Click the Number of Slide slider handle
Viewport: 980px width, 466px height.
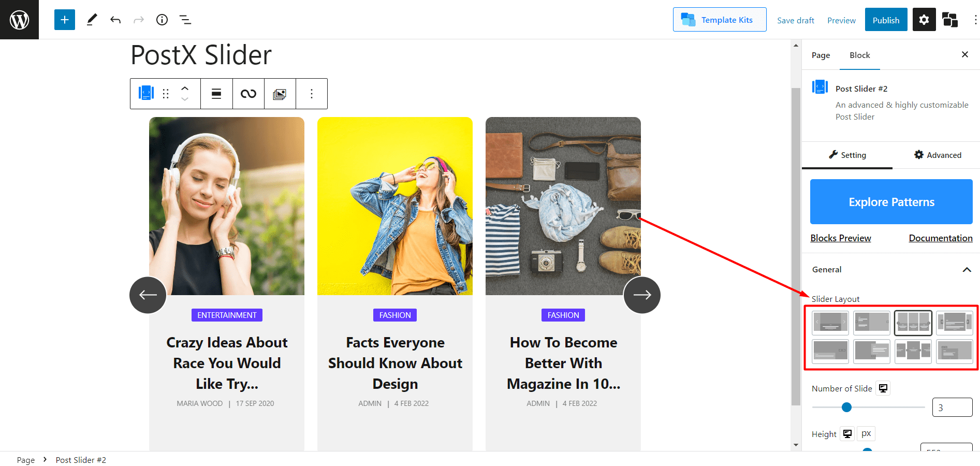pyautogui.click(x=847, y=407)
